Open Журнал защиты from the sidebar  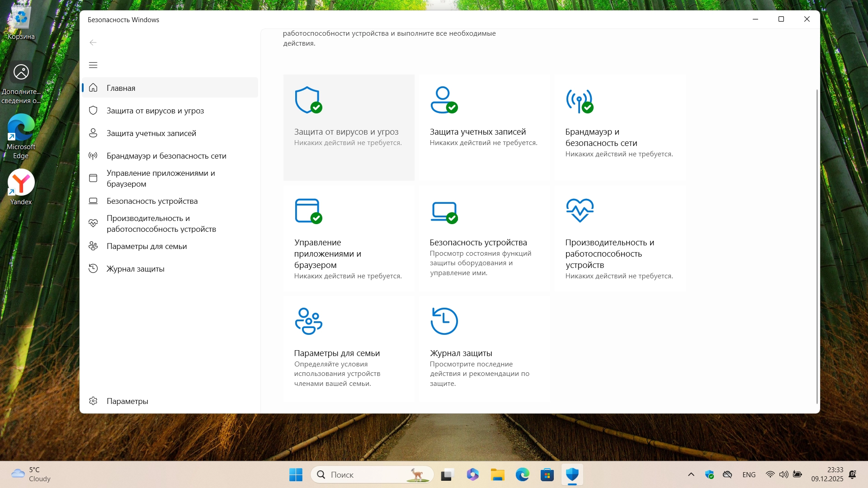pos(135,269)
